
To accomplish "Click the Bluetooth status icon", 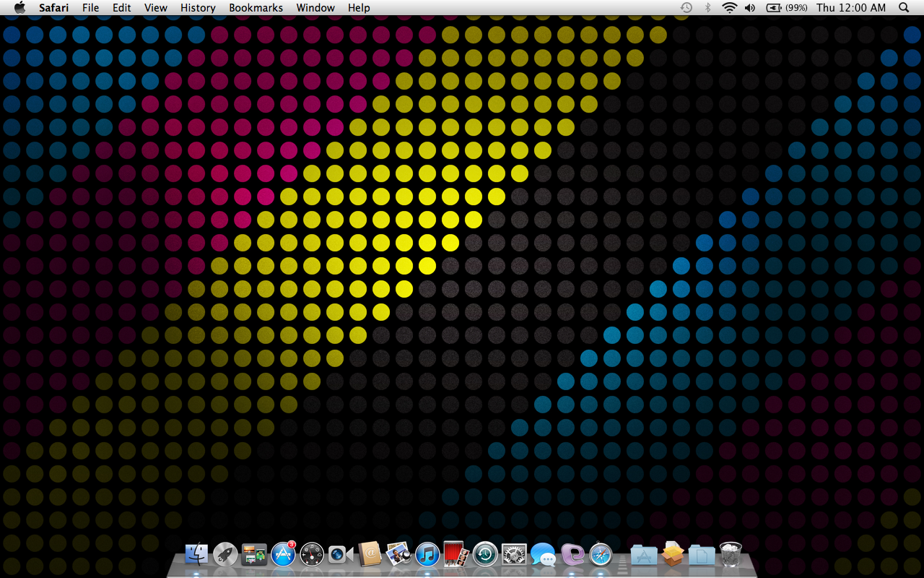I will pyautogui.click(x=708, y=7).
